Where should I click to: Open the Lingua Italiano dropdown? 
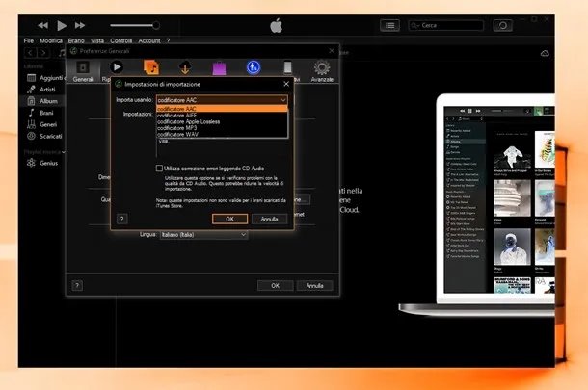[203, 235]
